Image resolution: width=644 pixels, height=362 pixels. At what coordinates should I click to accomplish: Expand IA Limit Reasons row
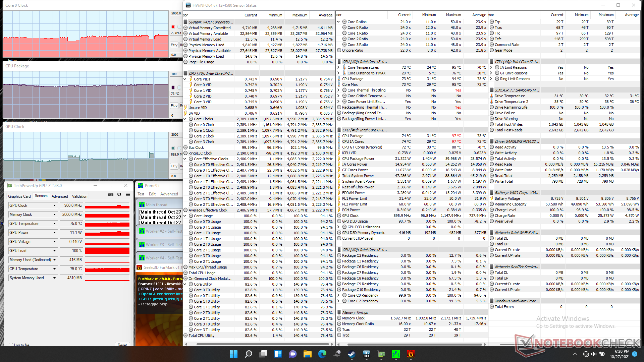[491, 67]
